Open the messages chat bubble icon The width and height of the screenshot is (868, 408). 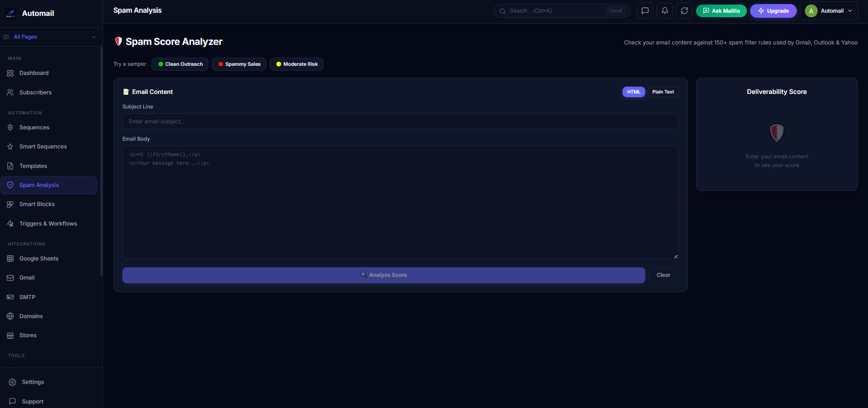(x=645, y=11)
